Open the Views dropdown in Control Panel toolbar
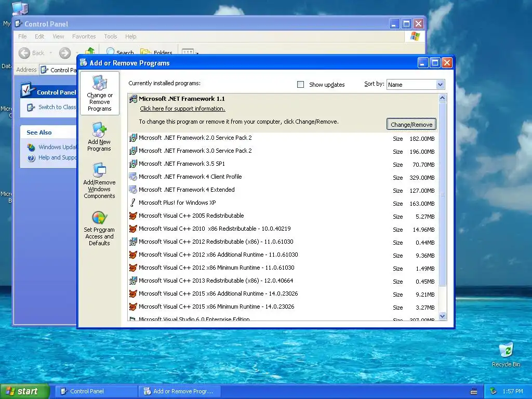The image size is (532, 399). click(x=190, y=51)
